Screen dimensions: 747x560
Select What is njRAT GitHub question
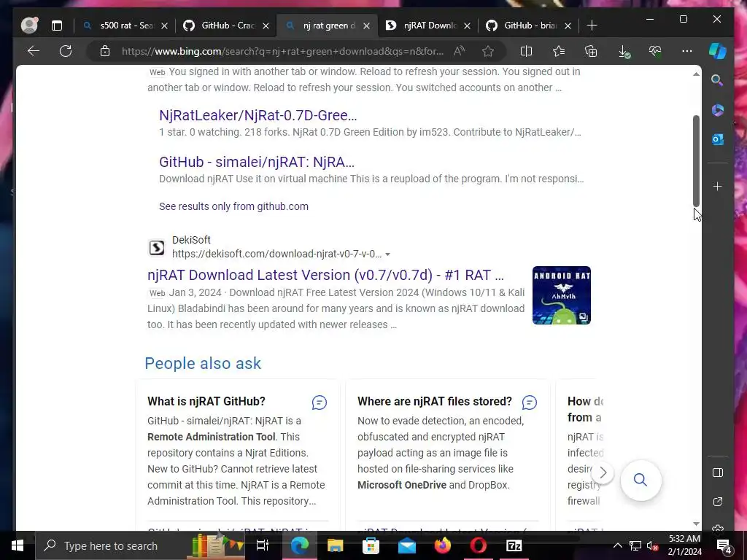[x=206, y=402]
